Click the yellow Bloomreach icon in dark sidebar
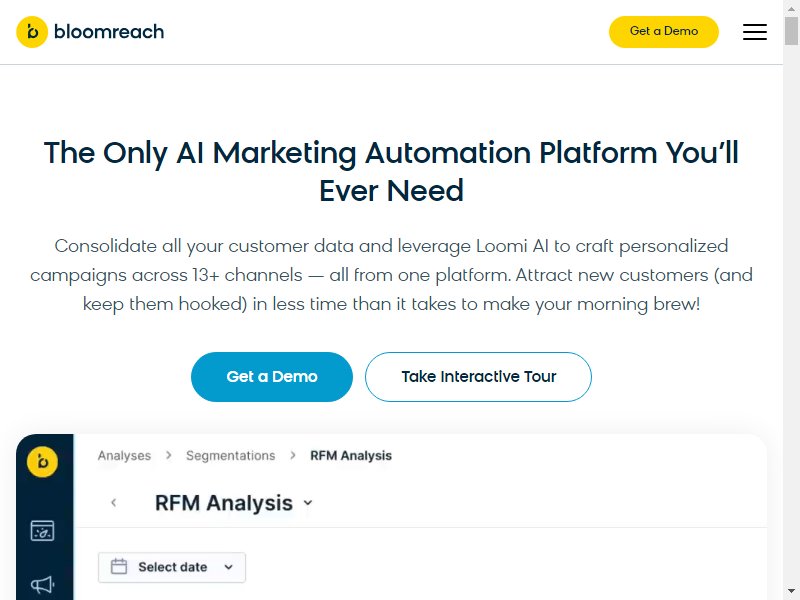Screen dimensions: 800x600 [x=41, y=461]
